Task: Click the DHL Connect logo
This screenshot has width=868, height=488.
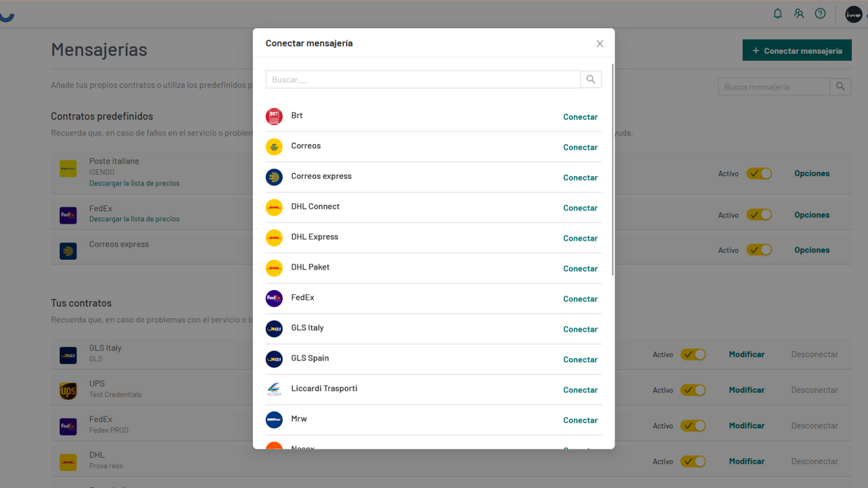Action: pyautogui.click(x=274, y=207)
